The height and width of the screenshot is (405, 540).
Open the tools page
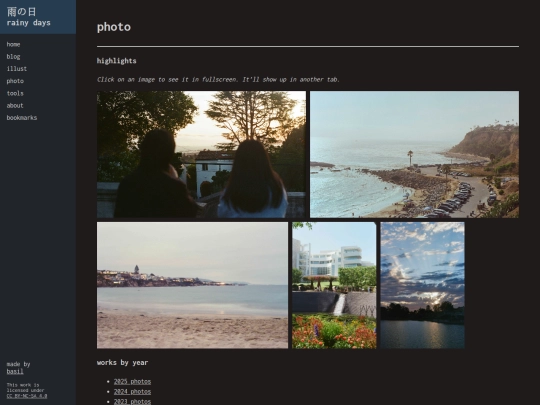[15, 93]
